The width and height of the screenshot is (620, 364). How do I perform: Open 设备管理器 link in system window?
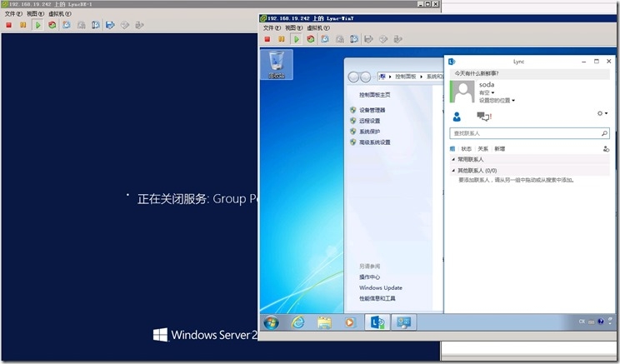point(372,110)
